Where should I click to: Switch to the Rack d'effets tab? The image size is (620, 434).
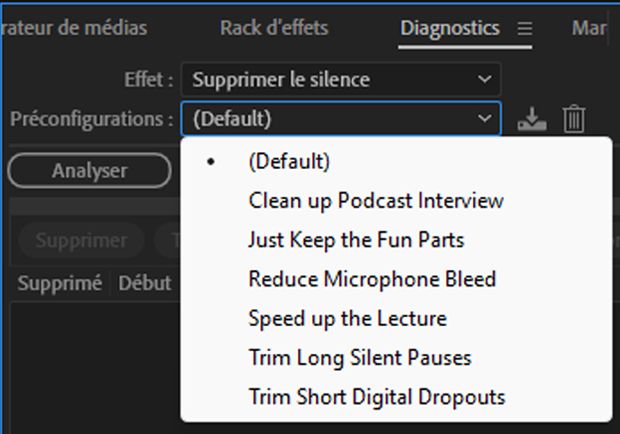tap(274, 28)
